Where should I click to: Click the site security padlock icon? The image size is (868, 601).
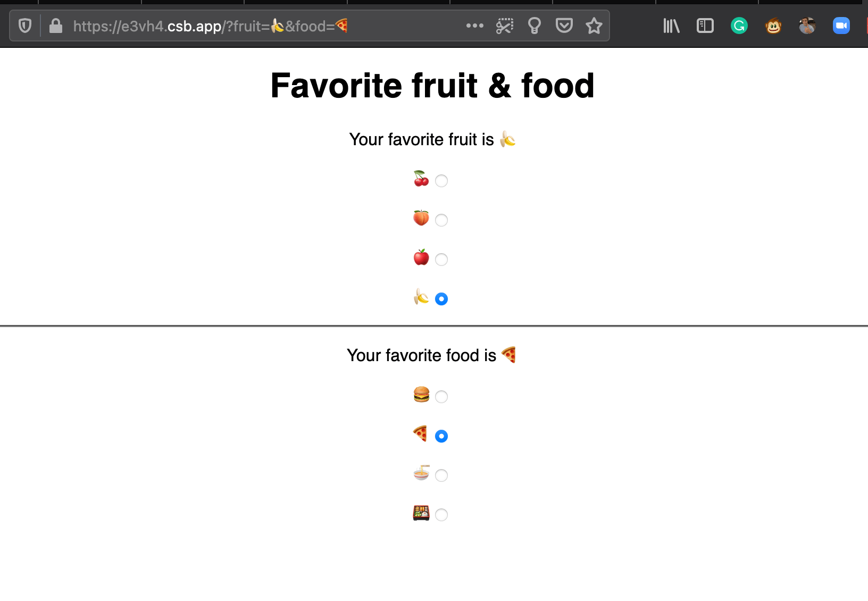coord(56,26)
